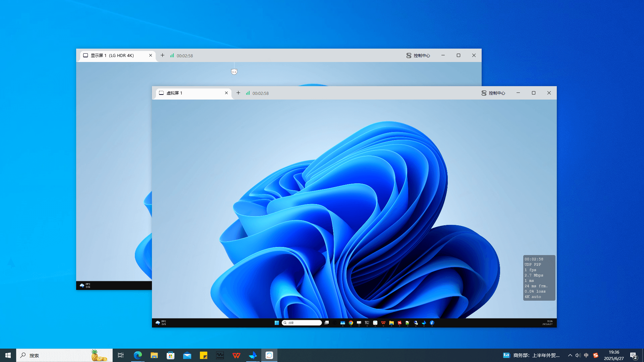
Task: Add a new tab beside 虚拟屏 1
Action: coord(238,93)
